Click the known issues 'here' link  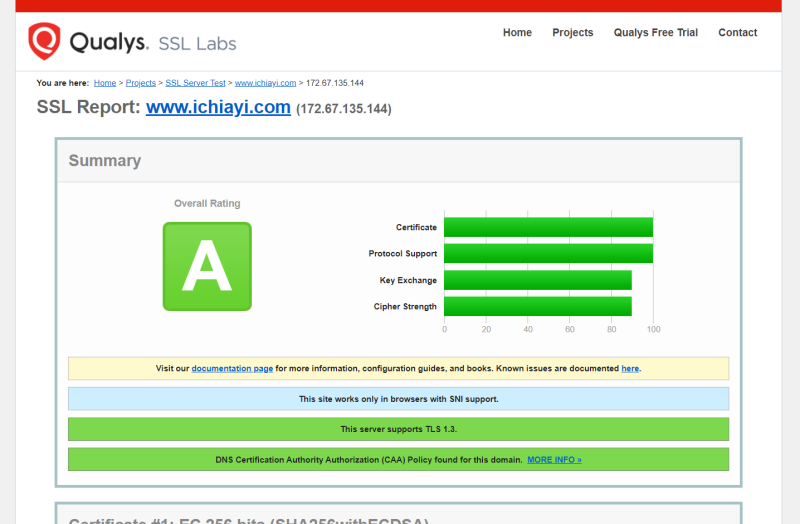point(630,368)
